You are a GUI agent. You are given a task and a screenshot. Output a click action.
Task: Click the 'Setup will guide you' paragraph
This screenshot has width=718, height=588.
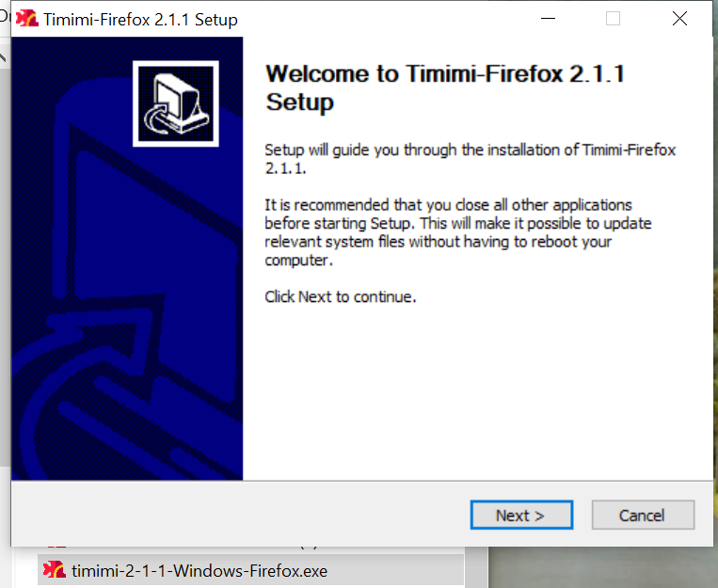point(471,159)
